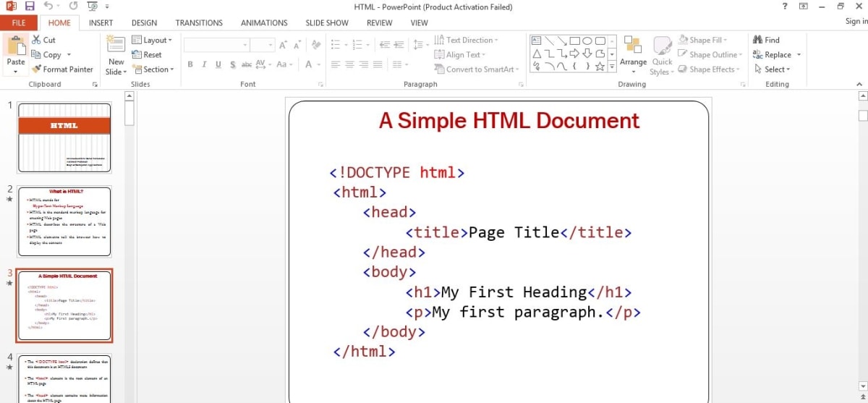The image size is (868, 403).
Task: Pick the Rectangle shape from gallery
Action: 575,41
